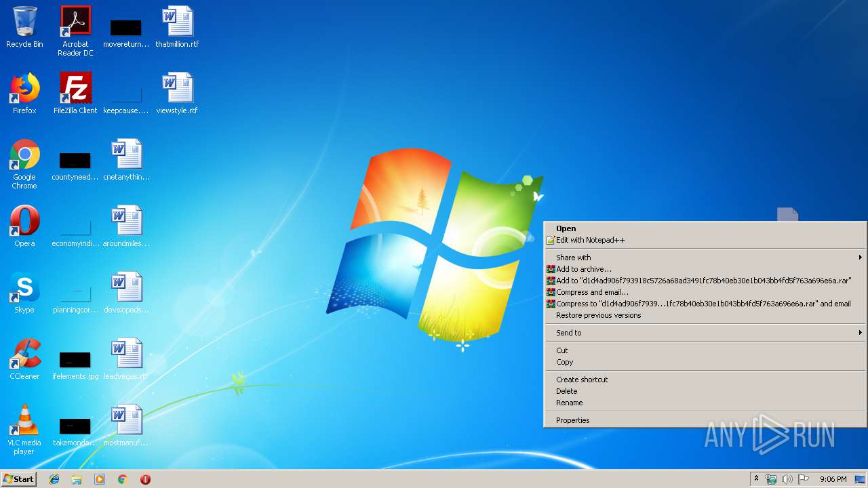Viewport: 868px width, 488px height.
Task: Choose Open in context menu
Action: click(x=705, y=228)
